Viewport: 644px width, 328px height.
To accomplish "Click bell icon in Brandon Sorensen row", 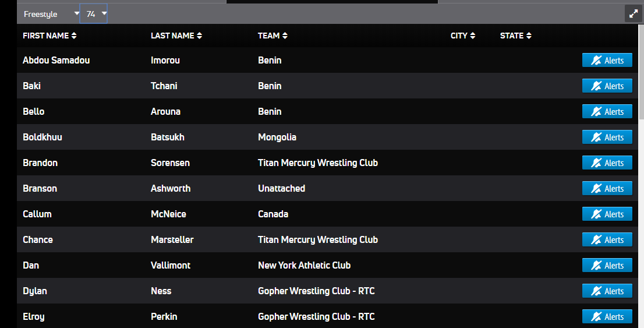I will (596, 163).
